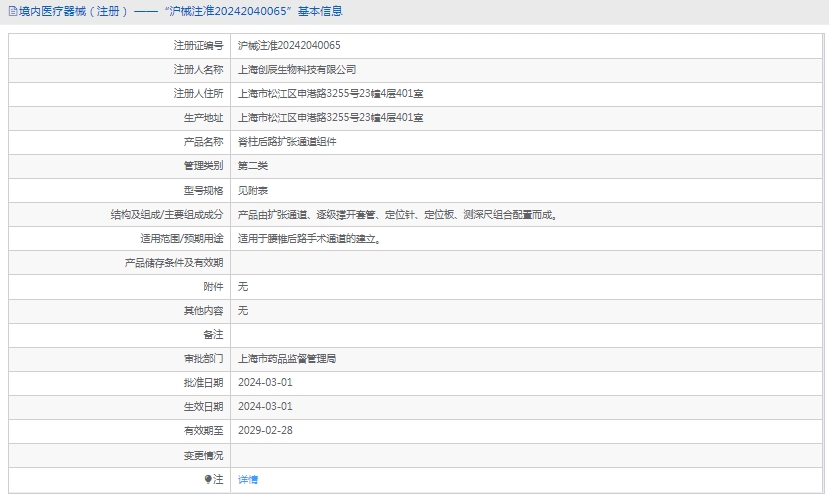Click the 生效日期 value 2024-03-01

pos(265,406)
